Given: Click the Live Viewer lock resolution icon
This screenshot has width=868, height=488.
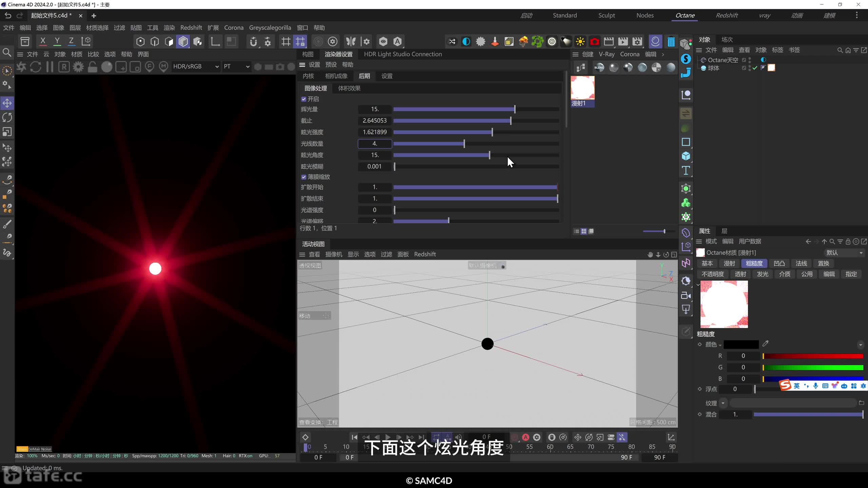Looking at the screenshot, I should coord(93,67).
